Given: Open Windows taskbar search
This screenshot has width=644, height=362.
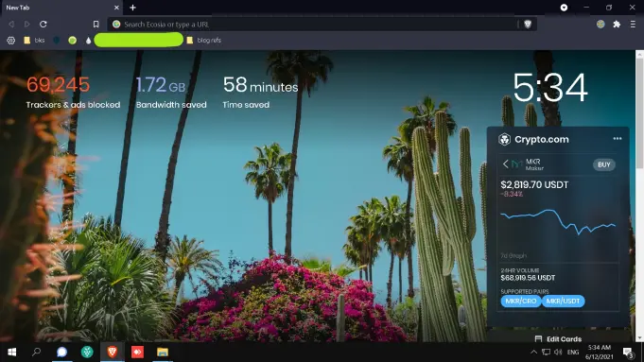Looking at the screenshot, I should (37, 352).
